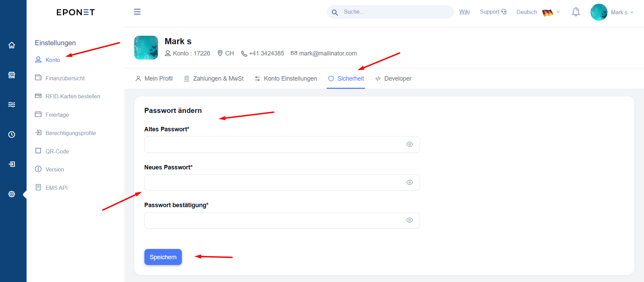The image size is (644, 282).
Task: Focus the Passwort bestätigung field
Action: [x=282, y=220]
